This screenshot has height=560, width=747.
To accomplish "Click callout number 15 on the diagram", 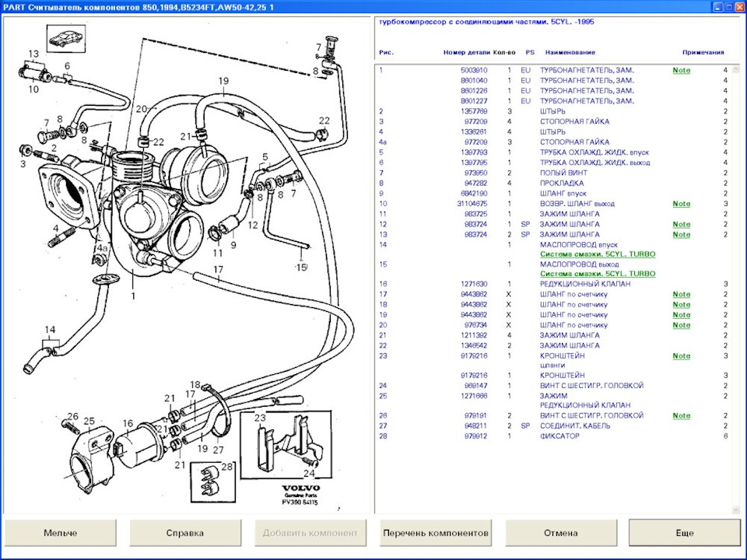I will click(302, 268).
